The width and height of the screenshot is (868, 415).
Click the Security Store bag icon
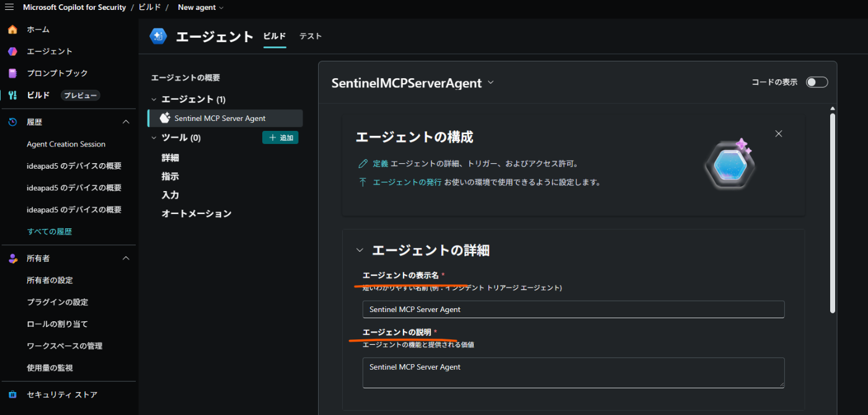(12, 395)
